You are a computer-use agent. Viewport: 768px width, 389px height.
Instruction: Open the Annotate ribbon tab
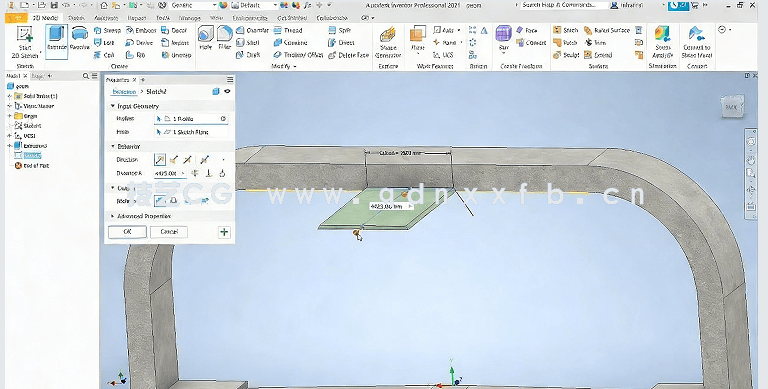click(x=106, y=18)
